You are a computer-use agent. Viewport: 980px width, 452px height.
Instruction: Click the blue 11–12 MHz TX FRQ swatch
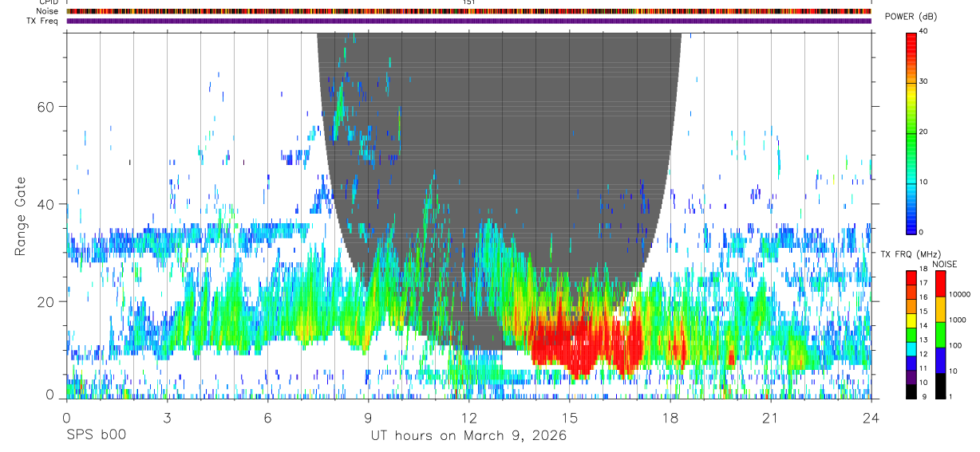[x=911, y=363]
